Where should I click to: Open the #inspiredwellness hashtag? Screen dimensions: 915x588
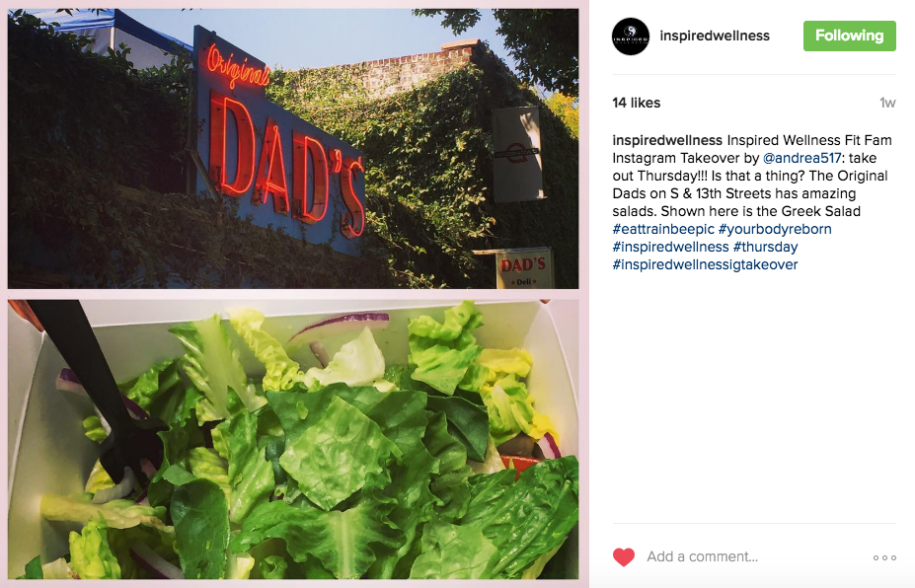670,247
